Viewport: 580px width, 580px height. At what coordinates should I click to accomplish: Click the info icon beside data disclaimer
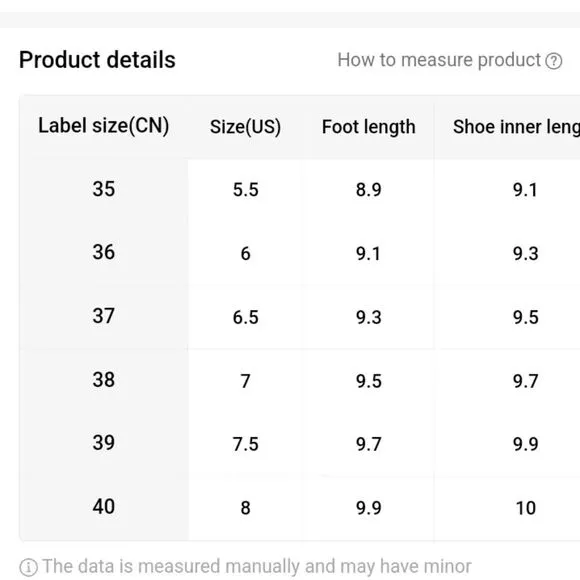tap(28, 567)
